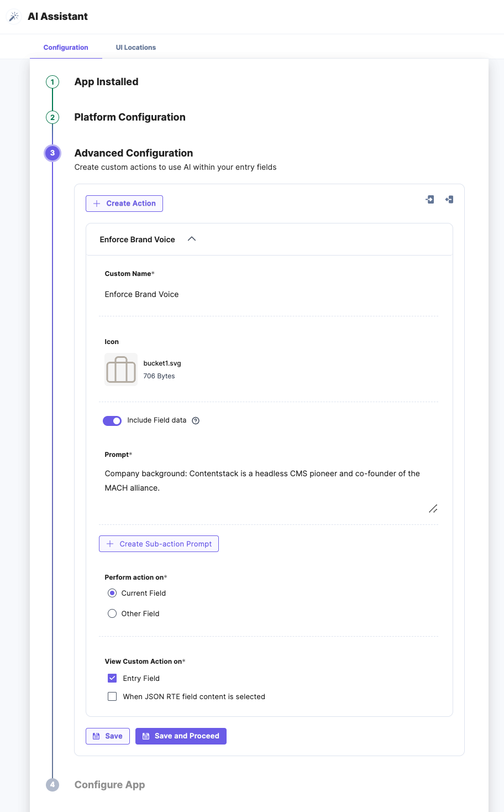Image resolution: width=504 pixels, height=812 pixels.
Task: Click the Include Field data help icon
Action: 196,420
